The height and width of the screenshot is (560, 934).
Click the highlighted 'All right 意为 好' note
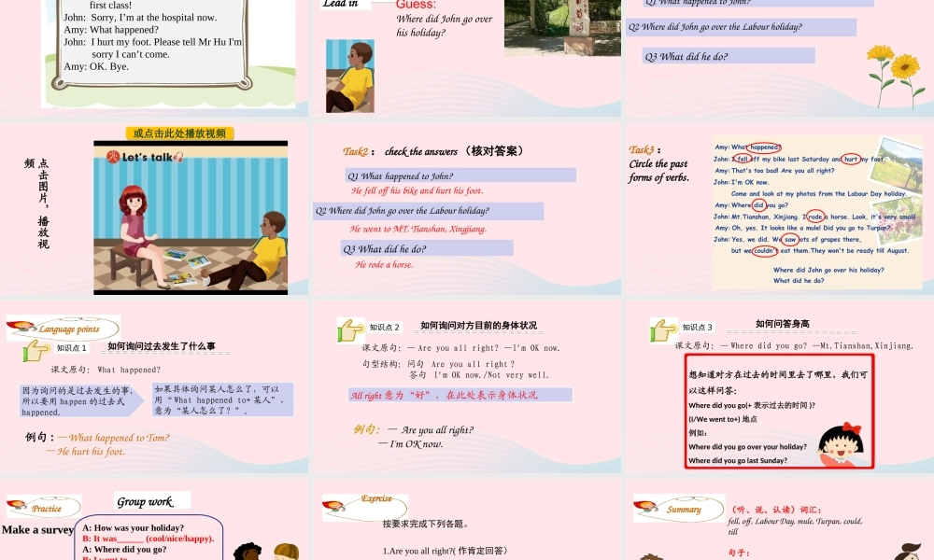click(x=460, y=395)
